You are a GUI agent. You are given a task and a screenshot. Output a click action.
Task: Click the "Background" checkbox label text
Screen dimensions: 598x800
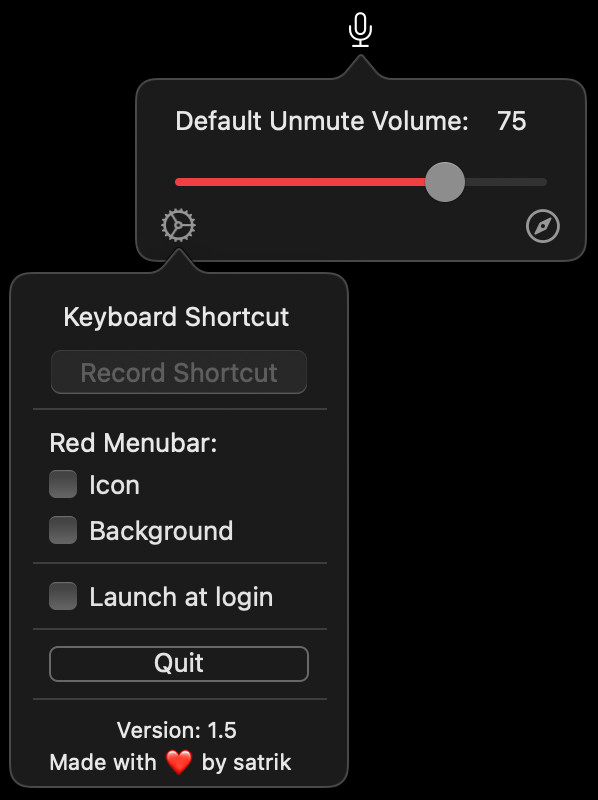(161, 531)
